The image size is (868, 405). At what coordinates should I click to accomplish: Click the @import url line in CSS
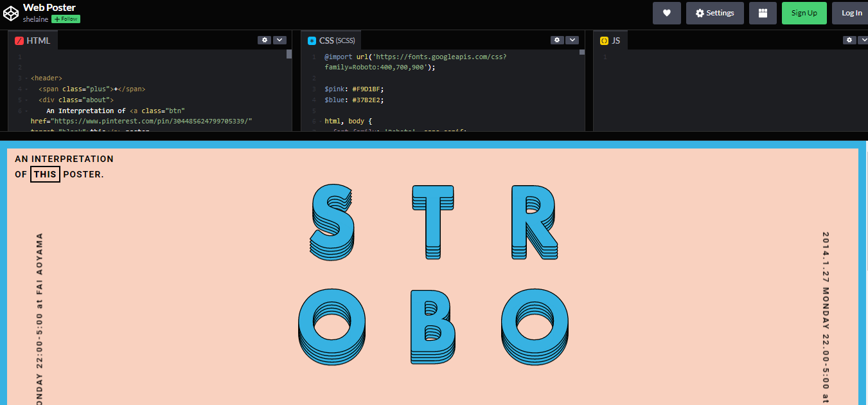pos(416,62)
